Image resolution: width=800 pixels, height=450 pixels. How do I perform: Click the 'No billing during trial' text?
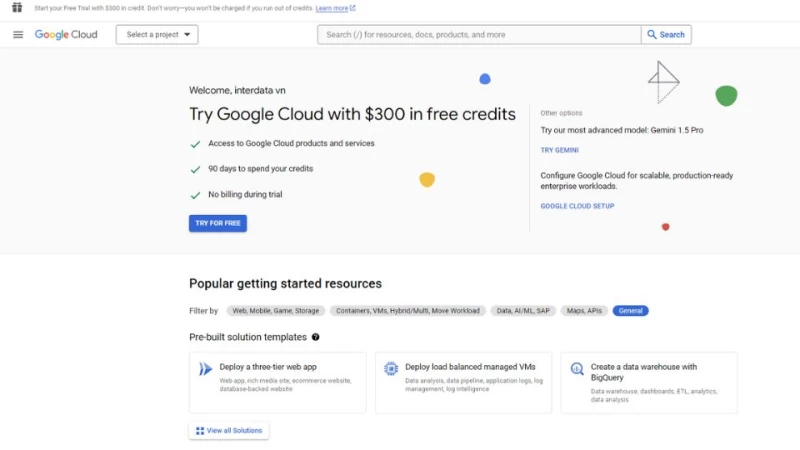point(245,194)
